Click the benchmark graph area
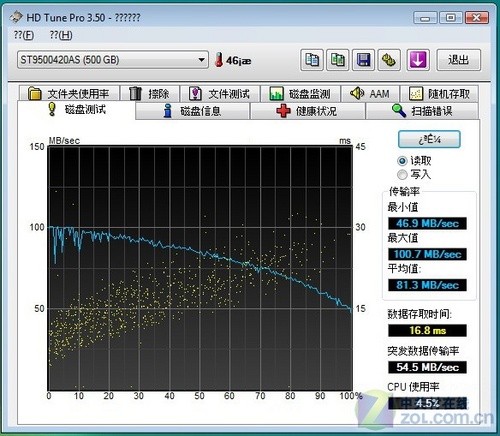Image resolution: width=500 pixels, height=436 pixels. (x=200, y=268)
